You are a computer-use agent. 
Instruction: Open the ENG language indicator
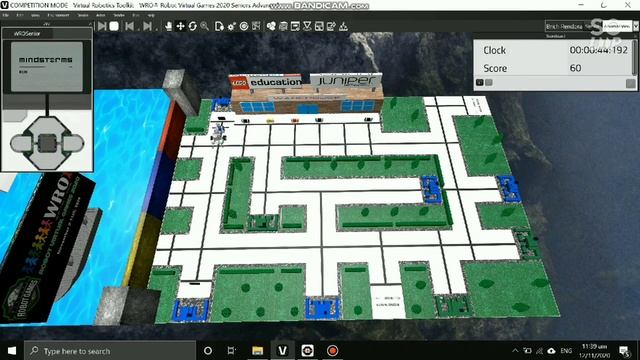pyautogui.click(x=566, y=351)
